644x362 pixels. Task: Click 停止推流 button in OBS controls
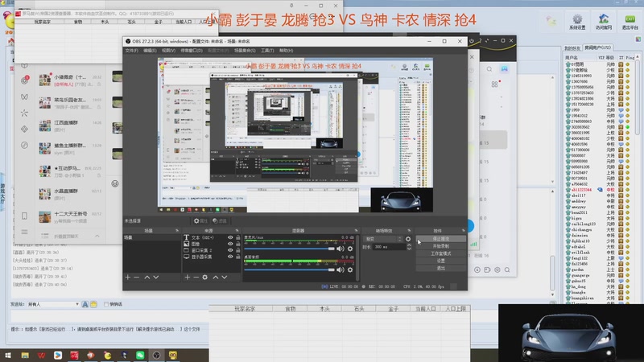tap(441, 239)
